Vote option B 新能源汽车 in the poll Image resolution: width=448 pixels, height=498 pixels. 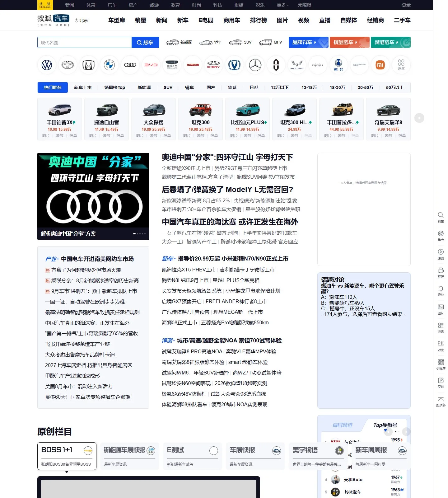[x=343, y=303]
